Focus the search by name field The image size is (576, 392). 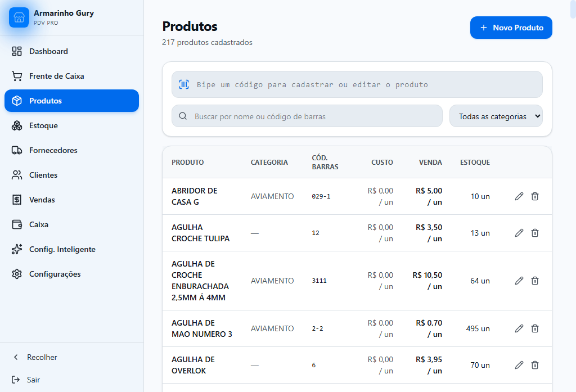click(x=307, y=116)
